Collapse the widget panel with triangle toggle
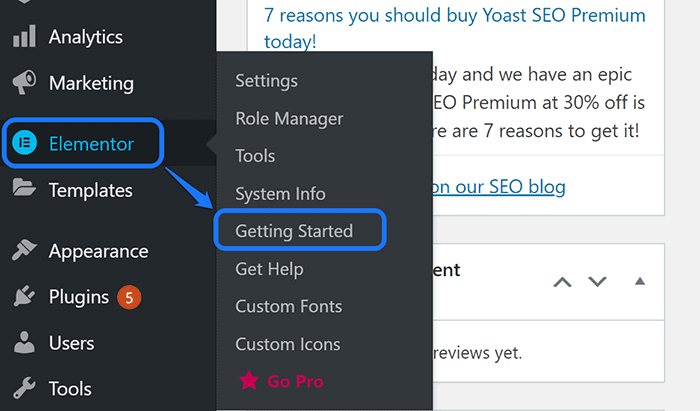The width and height of the screenshot is (700, 411). tap(640, 280)
